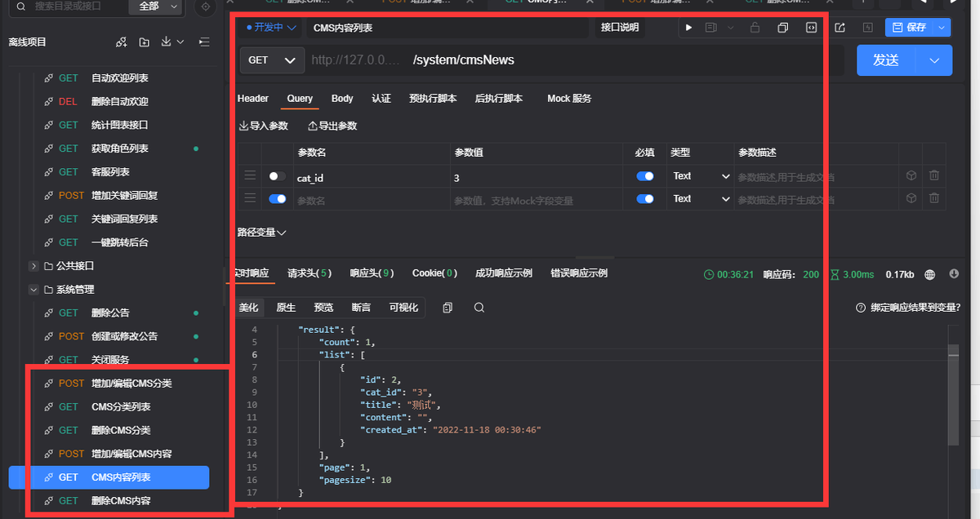Click the collapse-all list icon in sidebar
Image resolution: width=980 pixels, height=519 pixels.
(204, 42)
